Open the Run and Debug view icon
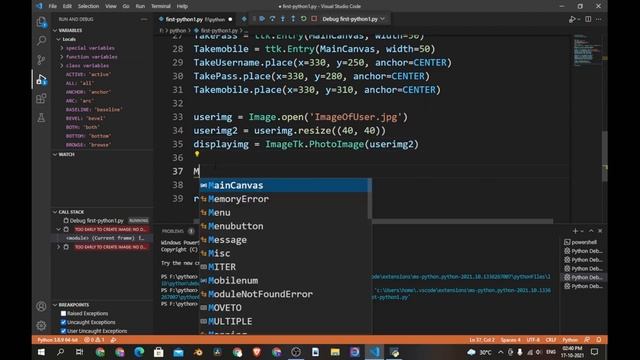The image size is (640, 360). click(41, 79)
